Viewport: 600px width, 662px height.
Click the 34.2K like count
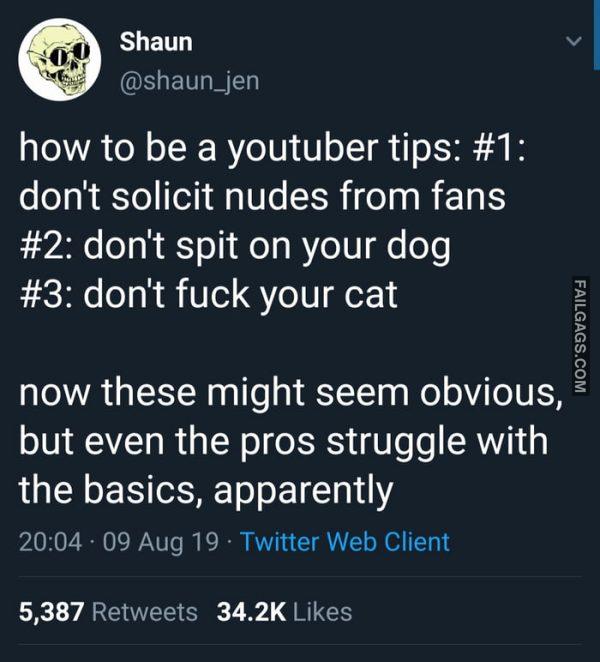pos(251,612)
